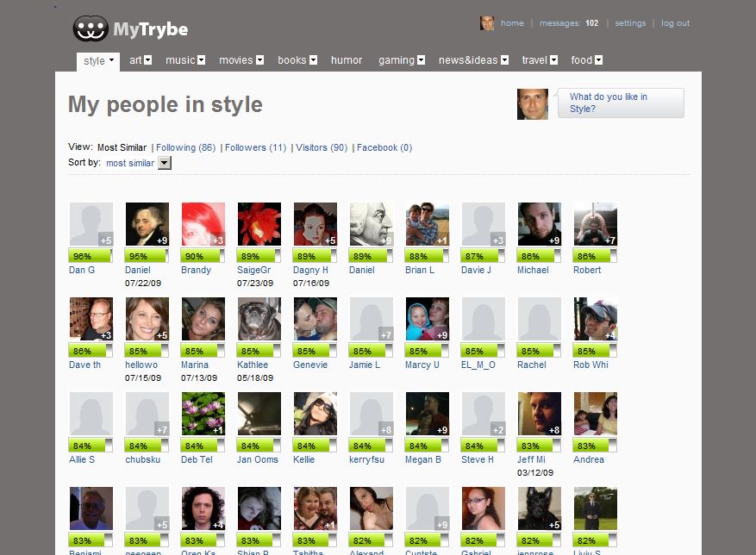Screen dimensions: 756x555
Task: Expand the travel category dropdown arrow
Action: click(x=554, y=60)
